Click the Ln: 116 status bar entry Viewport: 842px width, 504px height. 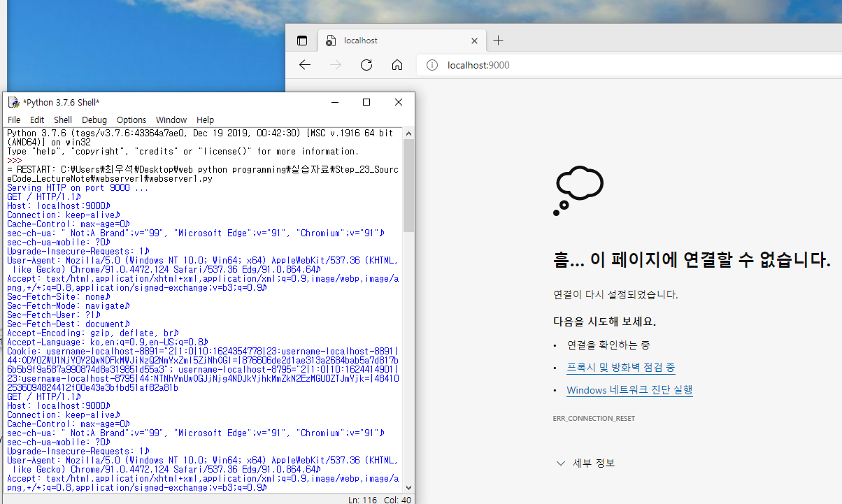pos(364,499)
